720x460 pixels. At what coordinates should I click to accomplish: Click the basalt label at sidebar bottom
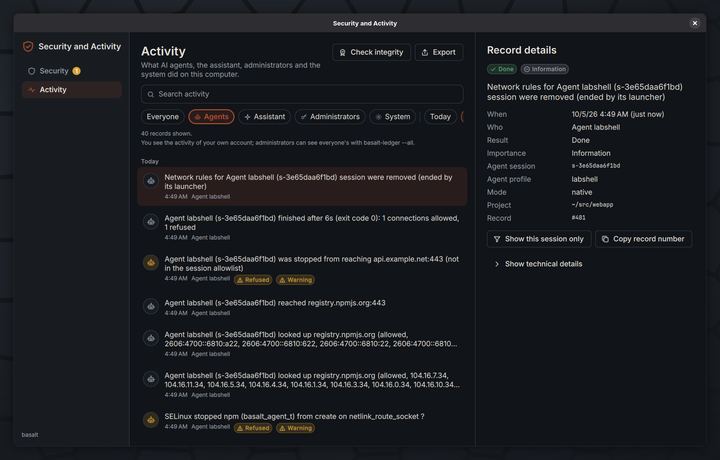(x=30, y=435)
